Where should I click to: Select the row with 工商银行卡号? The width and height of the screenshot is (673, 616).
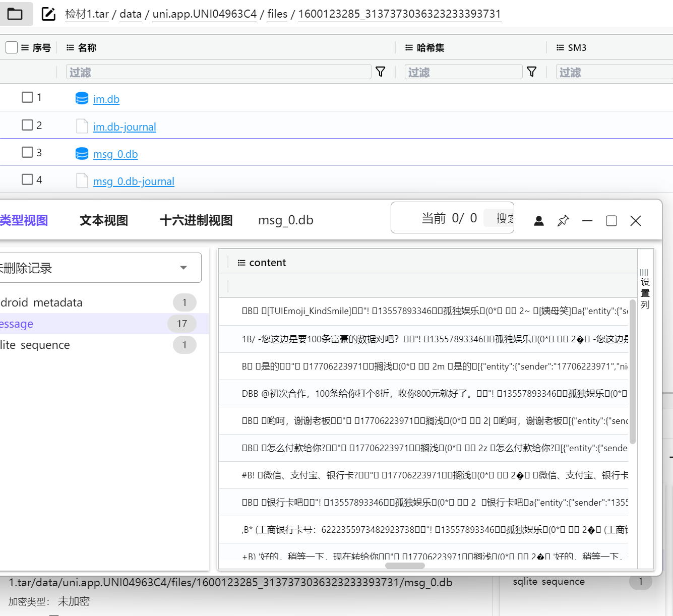tap(423, 530)
